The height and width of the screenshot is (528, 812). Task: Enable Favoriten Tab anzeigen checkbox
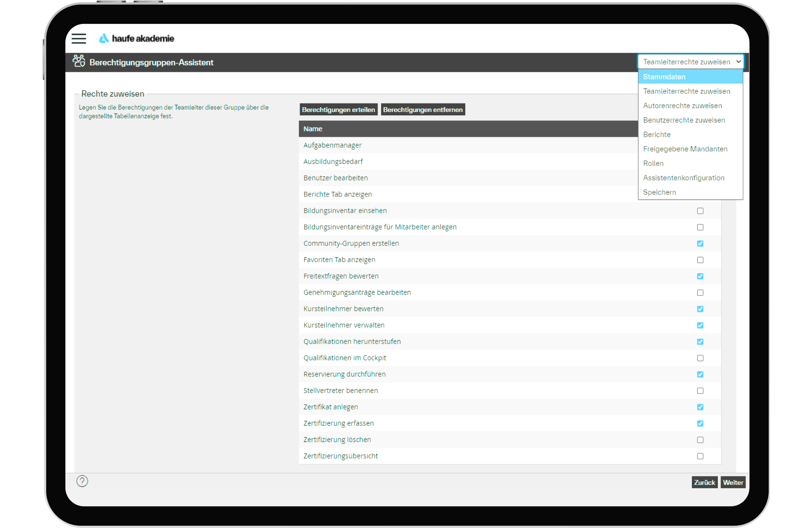pyautogui.click(x=700, y=260)
